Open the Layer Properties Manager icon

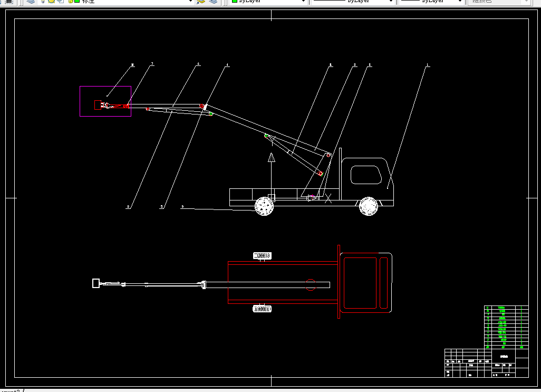[x=31, y=1]
